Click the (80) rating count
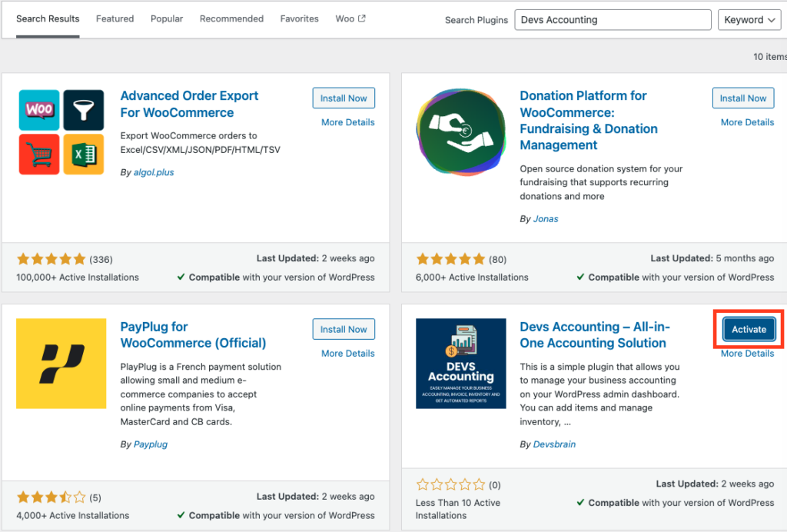 tap(497, 260)
